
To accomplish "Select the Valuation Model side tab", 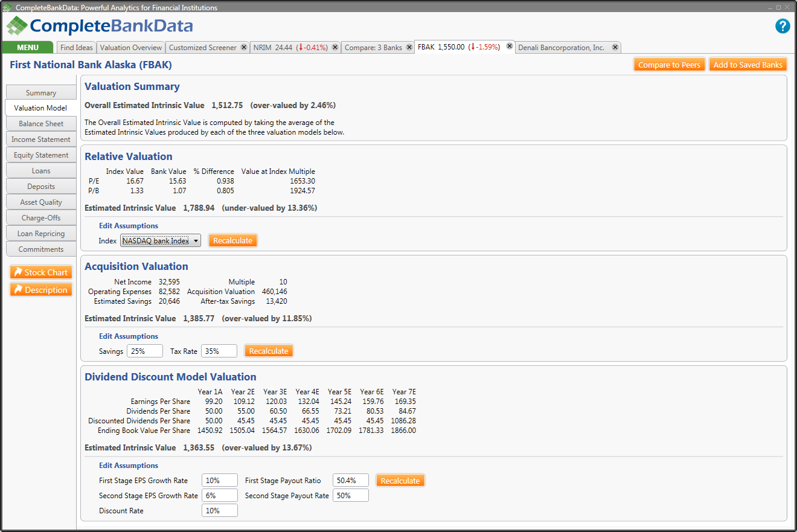I will pos(40,107).
